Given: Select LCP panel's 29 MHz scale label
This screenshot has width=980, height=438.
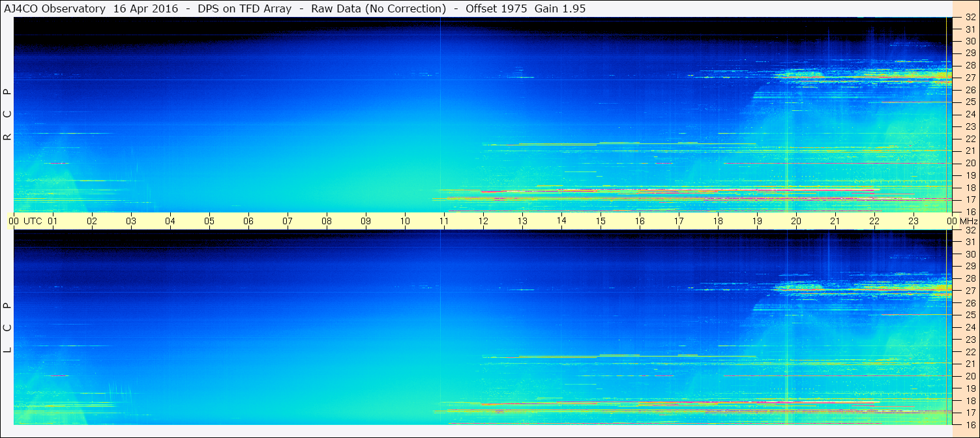Looking at the screenshot, I should point(970,266).
